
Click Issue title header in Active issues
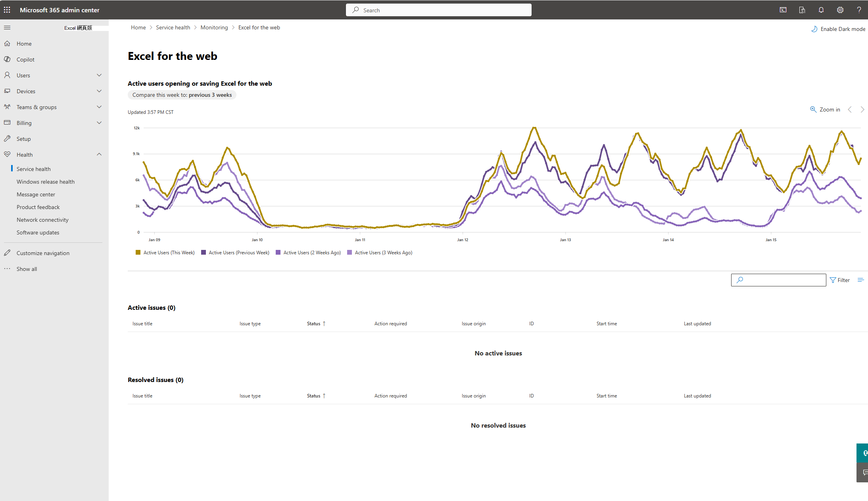pos(142,324)
